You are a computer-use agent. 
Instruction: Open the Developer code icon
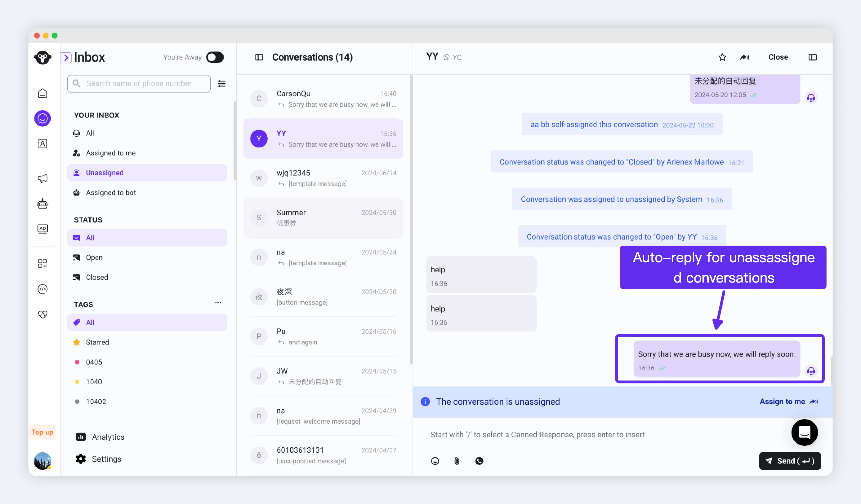click(42, 289)
